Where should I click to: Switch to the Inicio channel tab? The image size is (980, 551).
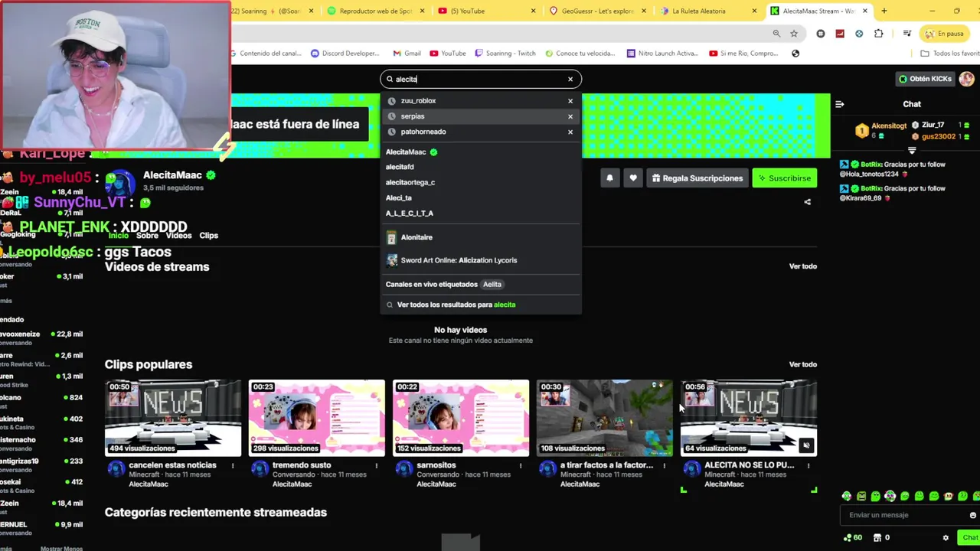(118, 236)
